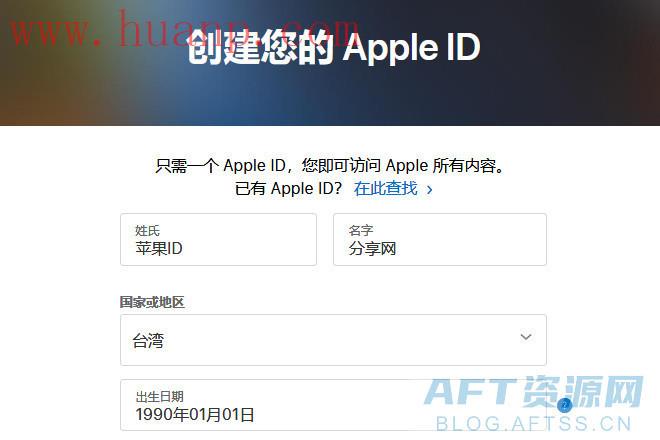Expand the country dropdown chevron
Image resolution: width=660 pixels, height=440 pixels.
526,337
